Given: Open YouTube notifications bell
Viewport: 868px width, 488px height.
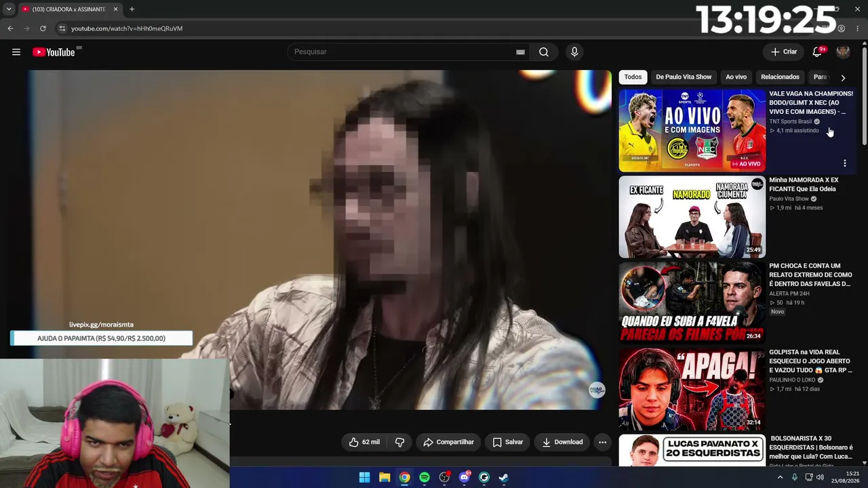Looking at the screenshot, I should (818, 52).
